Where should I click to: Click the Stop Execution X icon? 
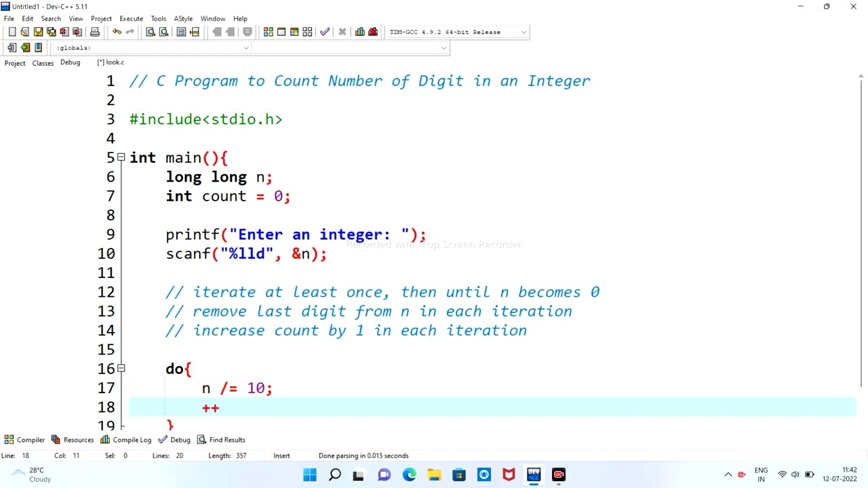coord(342,32)
